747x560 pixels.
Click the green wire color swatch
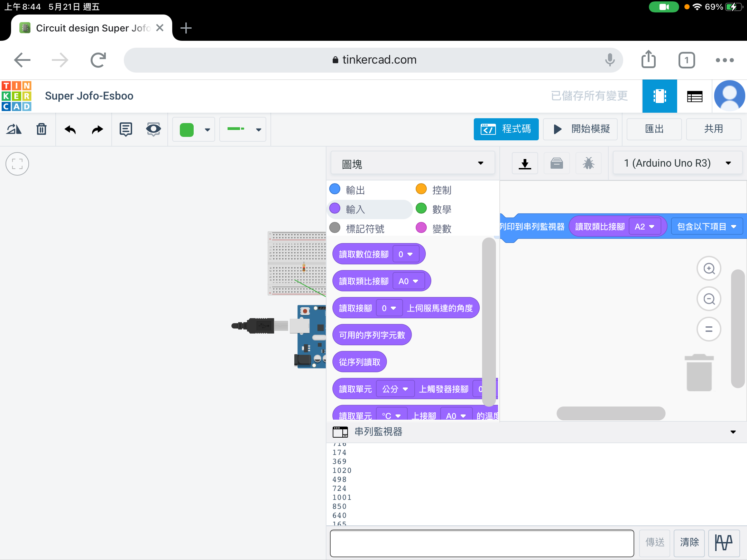pyautogui.click(x=187, y=130)
